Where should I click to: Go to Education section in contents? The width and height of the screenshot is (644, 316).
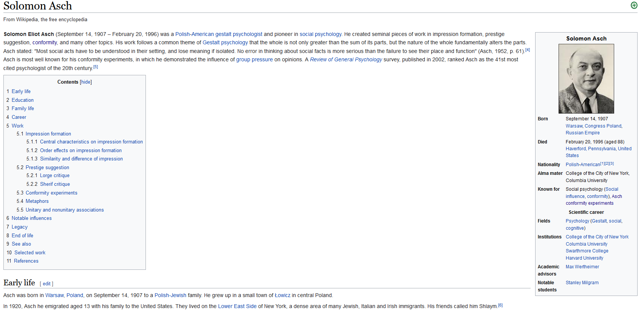[x=23, y=100]
